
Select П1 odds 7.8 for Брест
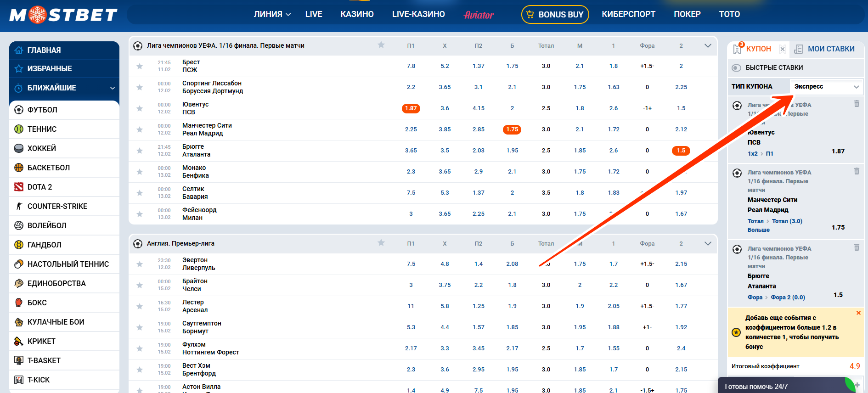tap(411, 66)
